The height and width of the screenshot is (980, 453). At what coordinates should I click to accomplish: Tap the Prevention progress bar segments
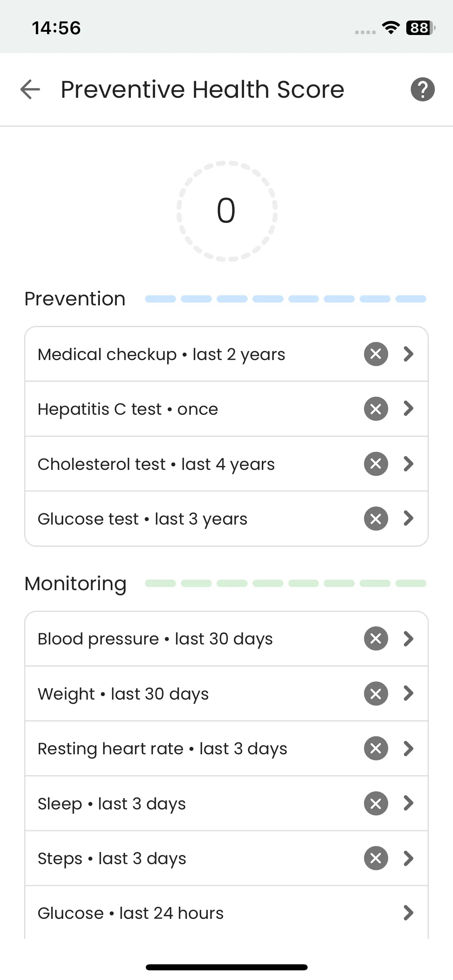[285, 299]
